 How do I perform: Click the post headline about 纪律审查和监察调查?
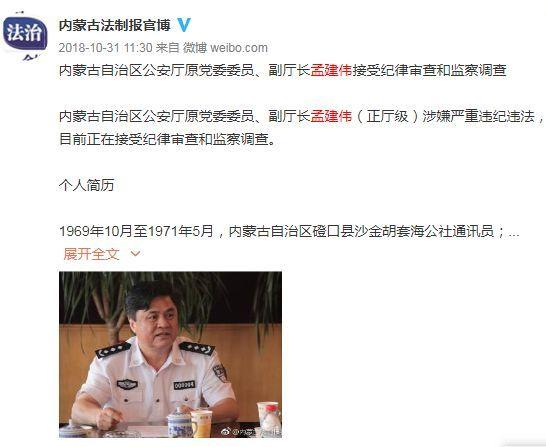tap(282, 70)
